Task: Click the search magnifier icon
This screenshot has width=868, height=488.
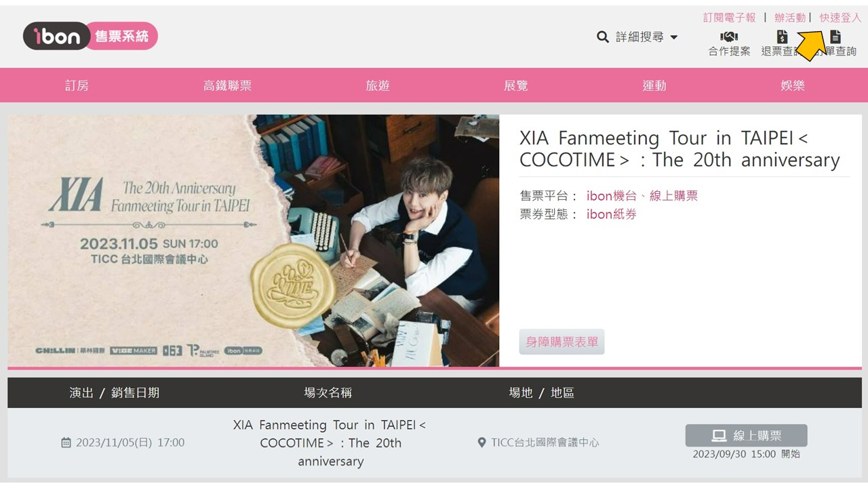Action: [603, 37]
